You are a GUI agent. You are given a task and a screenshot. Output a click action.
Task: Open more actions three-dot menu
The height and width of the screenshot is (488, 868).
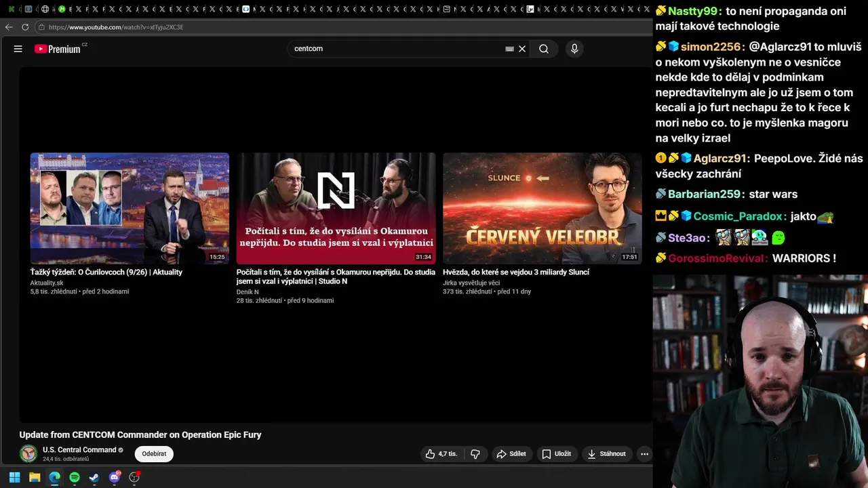645,454
